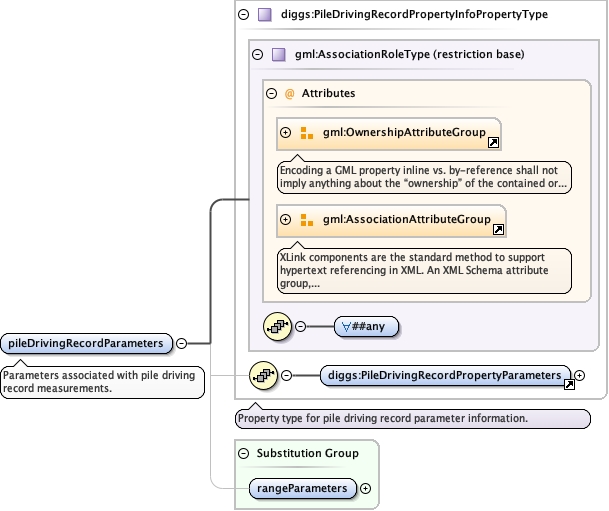Open diggs:PileDrivingRecordPropertyParameters reference arrow

[x=569, y=384]
